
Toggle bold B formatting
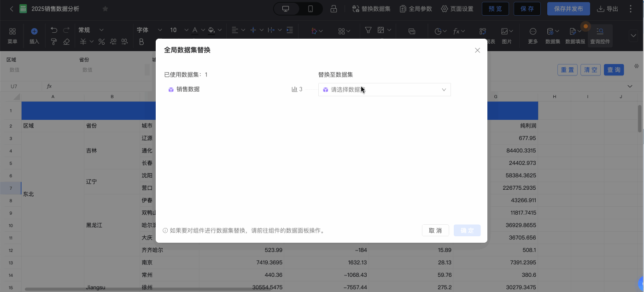pos(141,42)
